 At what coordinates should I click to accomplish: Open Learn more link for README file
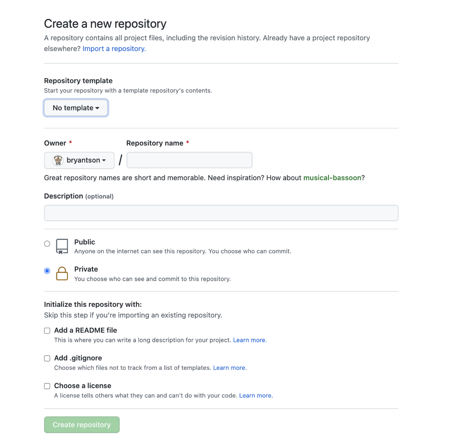click(250, 340)
